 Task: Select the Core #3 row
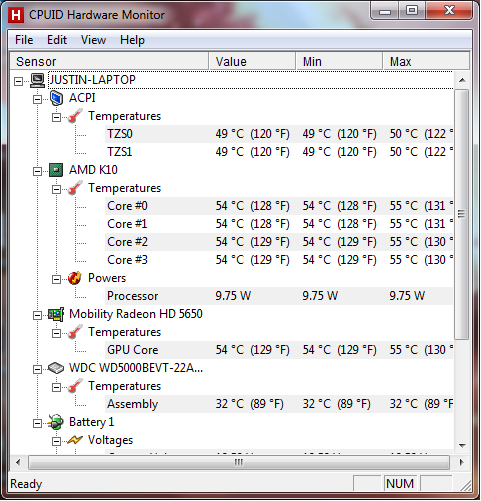tap(279, 260)
